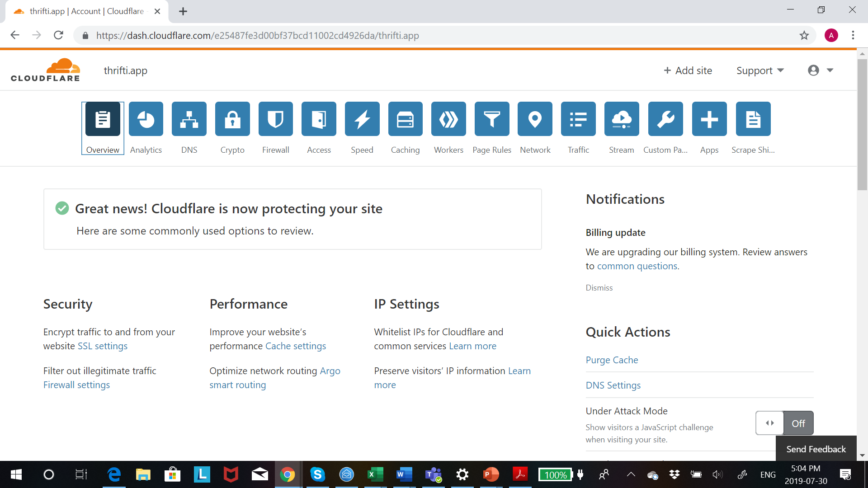Switch to the thrifti.app Cloudflare tab
The width and height of the screenshot is (868, 488).
(87, 11)
